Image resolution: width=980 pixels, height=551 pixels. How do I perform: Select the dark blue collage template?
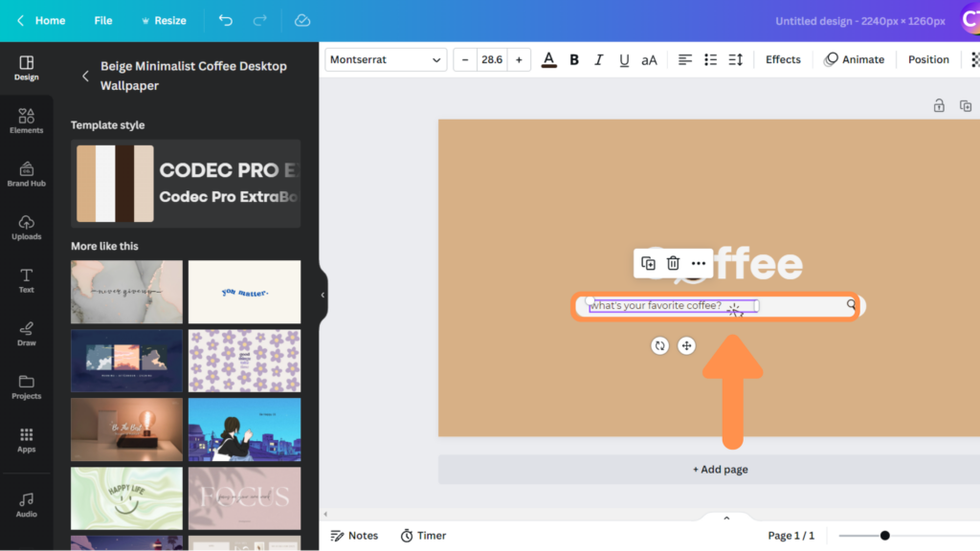[127, 361]
